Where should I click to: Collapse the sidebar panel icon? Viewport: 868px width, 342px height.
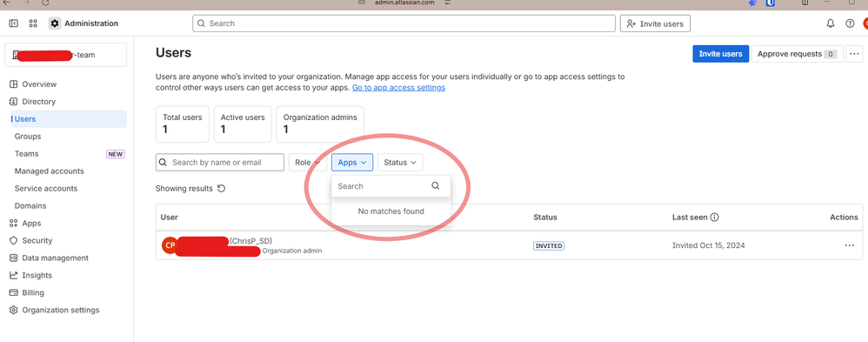click(x=14, y=23)
